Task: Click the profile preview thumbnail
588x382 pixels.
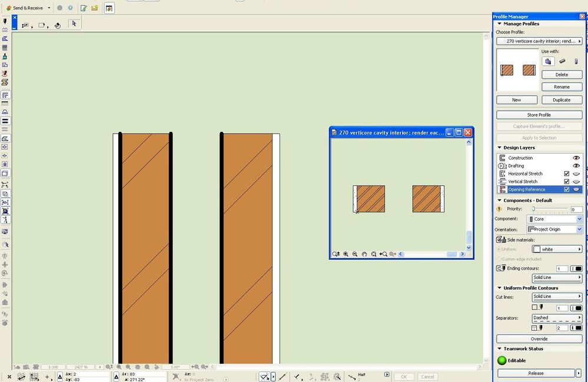Action: tap(517, 69)
